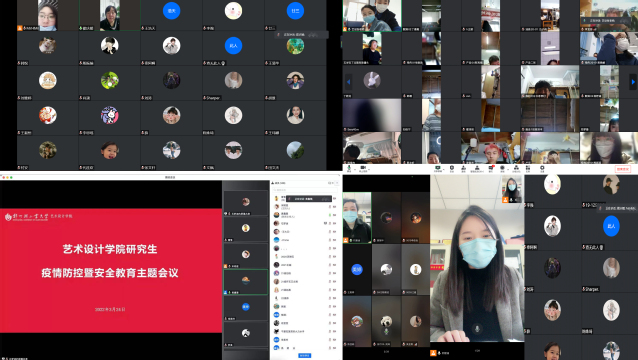Open the Apps grid icon in toolbar
Screen dimensions: 638x360
(528, 168)
